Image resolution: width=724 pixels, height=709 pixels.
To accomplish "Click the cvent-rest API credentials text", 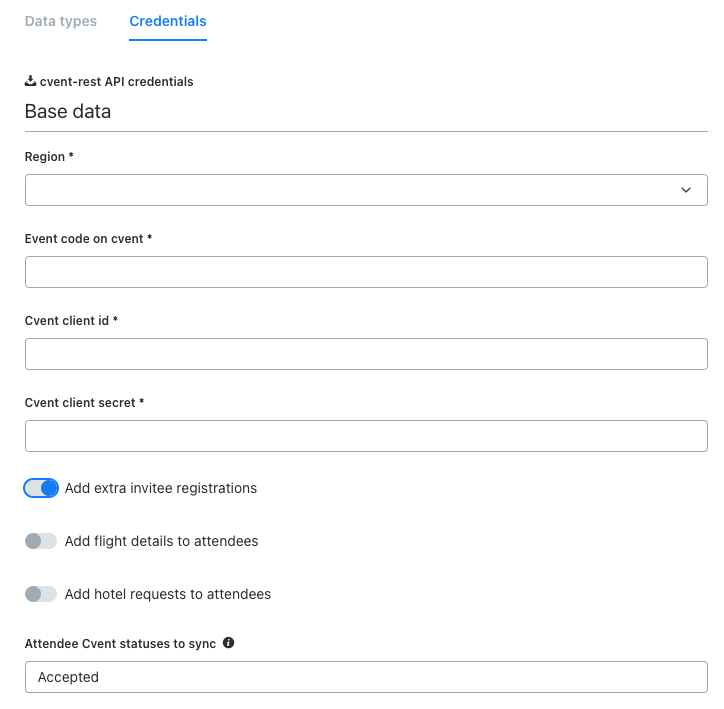I will tap(116, 82).
